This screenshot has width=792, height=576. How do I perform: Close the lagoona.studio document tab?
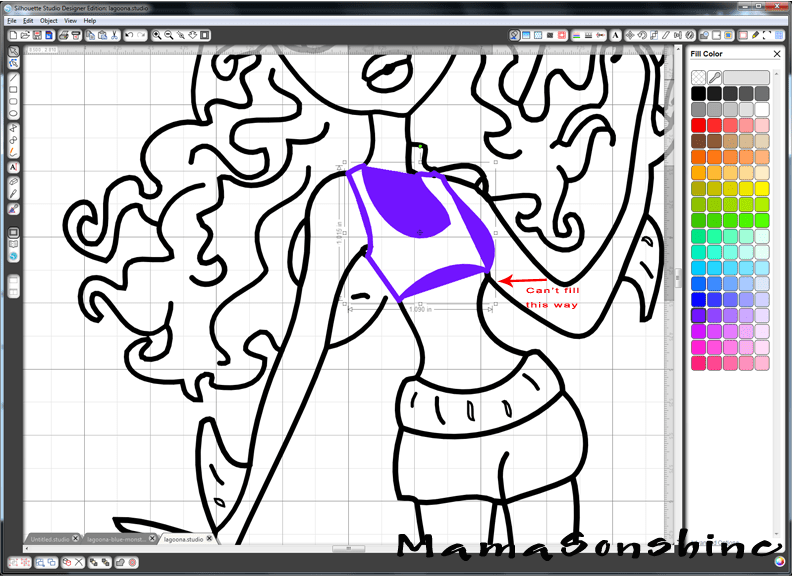pos(211,539)
